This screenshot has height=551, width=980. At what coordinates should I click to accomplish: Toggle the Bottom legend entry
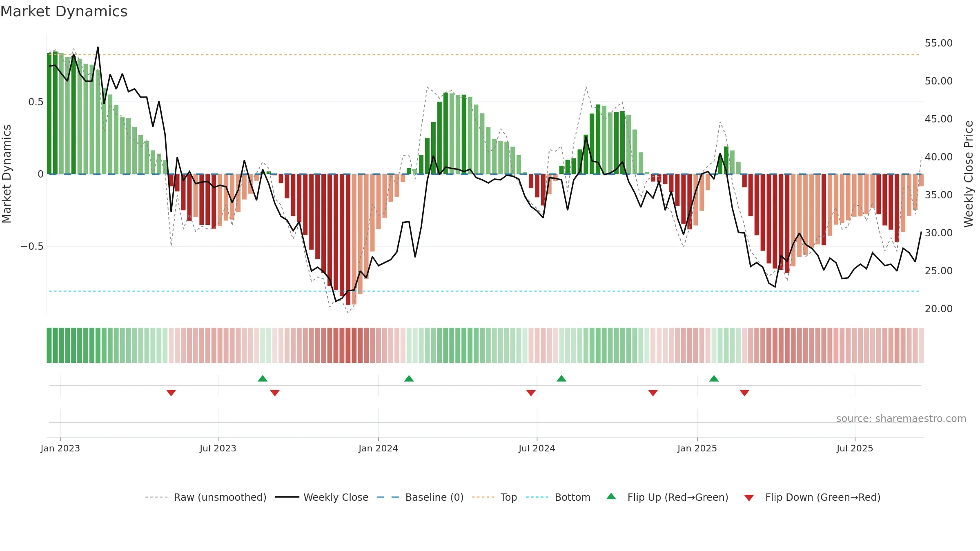click(x=558, y=497)
